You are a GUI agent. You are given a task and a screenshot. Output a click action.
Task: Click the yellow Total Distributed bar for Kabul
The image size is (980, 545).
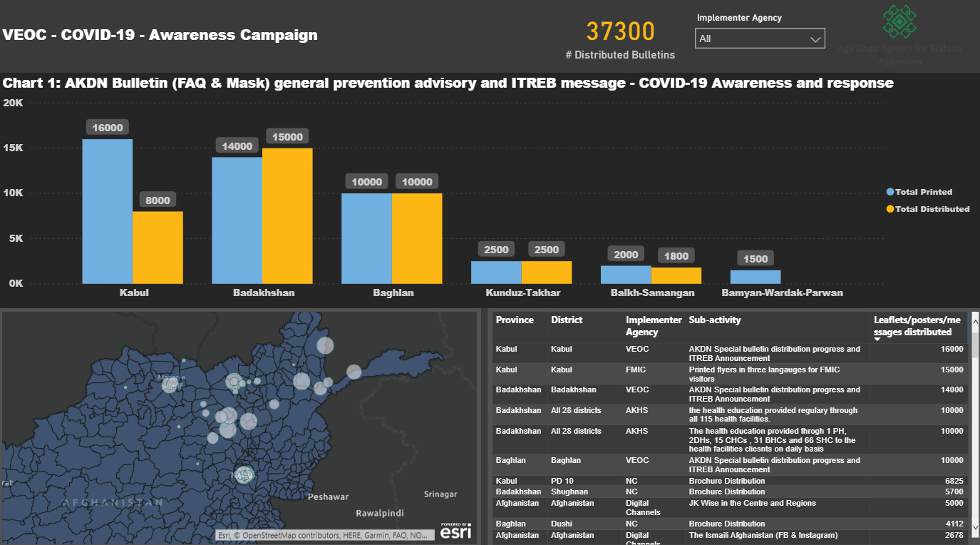158,248
